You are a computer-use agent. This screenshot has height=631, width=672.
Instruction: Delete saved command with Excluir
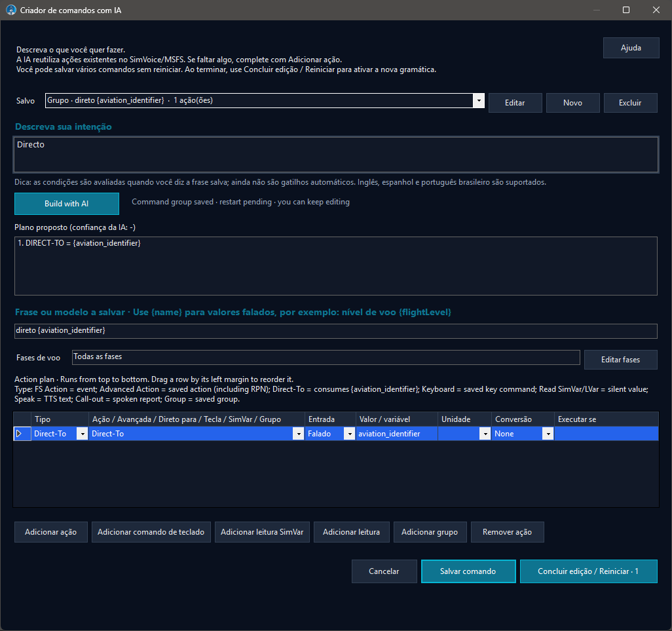pos(630,103)
